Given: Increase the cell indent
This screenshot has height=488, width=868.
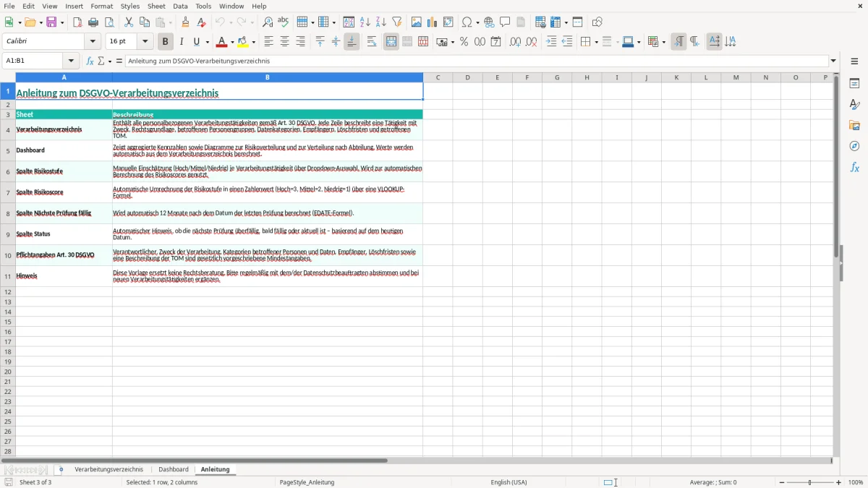Looking at the screenshot, I should (551, 42).
